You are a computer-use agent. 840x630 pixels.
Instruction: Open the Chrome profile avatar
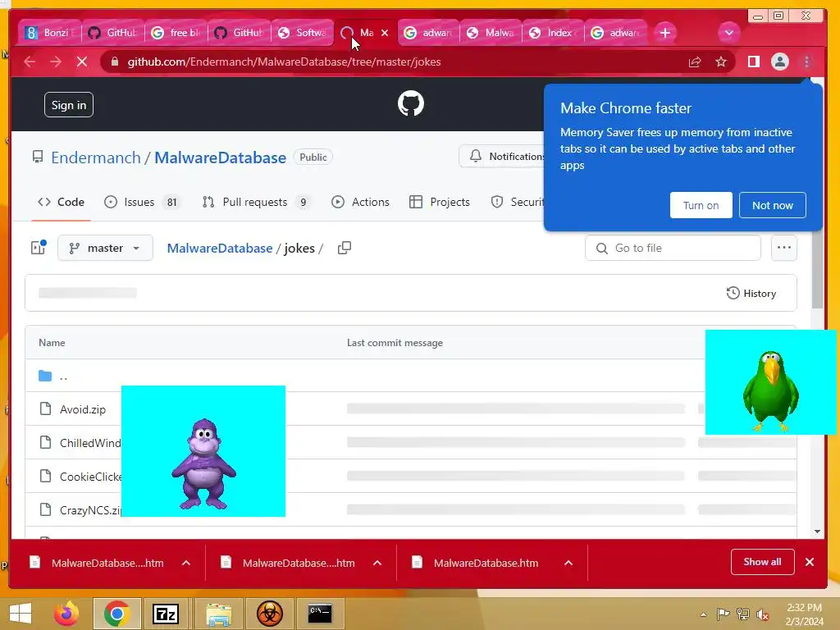coord(780,62)
